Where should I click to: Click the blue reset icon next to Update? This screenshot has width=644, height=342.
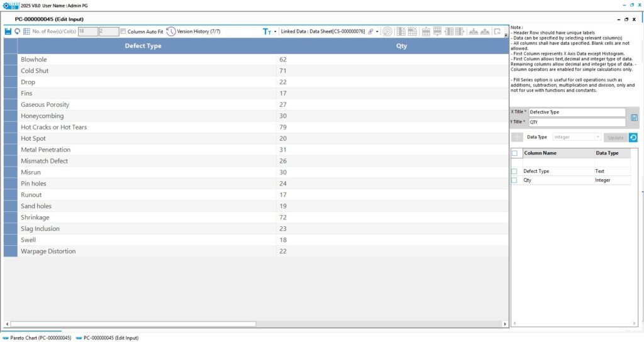pos(633,138)
